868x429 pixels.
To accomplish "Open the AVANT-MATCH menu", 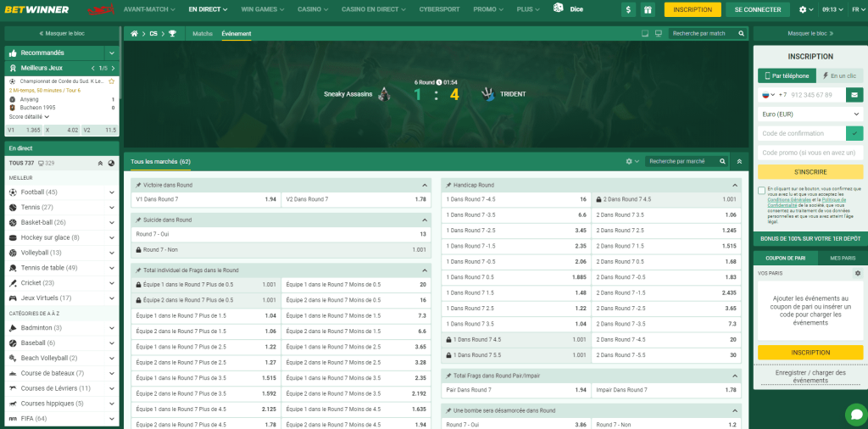I will tap(149, 9).
